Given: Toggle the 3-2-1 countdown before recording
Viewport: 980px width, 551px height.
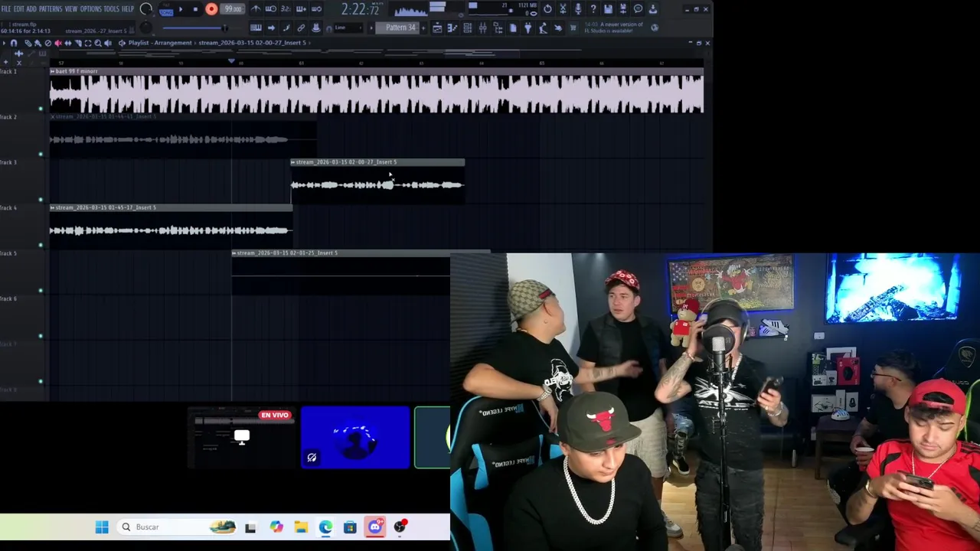Looking at the screenshot, I should 286,9.
